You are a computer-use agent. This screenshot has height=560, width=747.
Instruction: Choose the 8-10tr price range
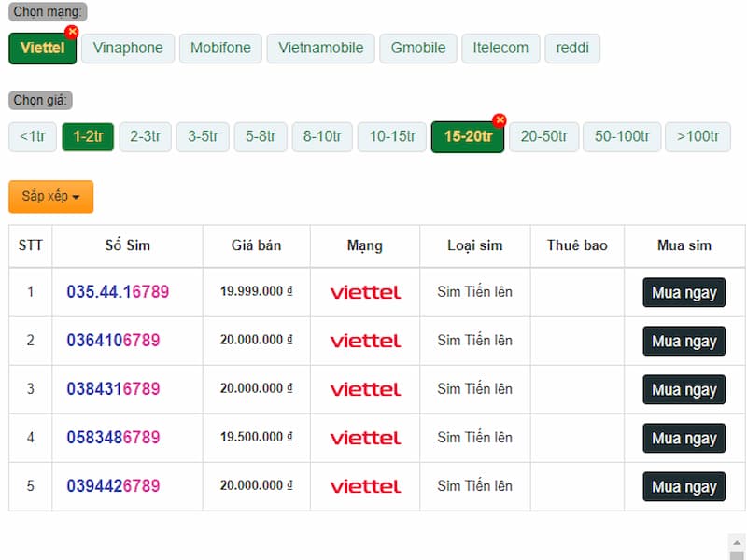click(322, 137)
